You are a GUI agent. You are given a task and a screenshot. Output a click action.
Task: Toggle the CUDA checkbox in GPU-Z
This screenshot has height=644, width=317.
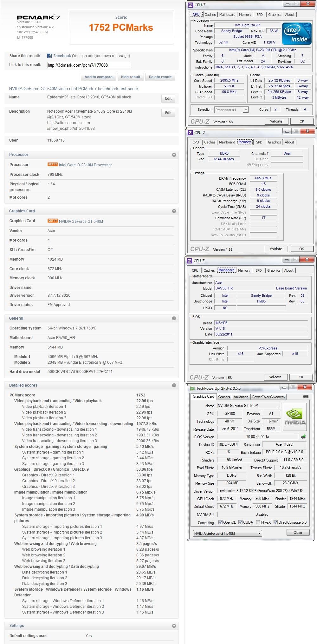point(240,522)
